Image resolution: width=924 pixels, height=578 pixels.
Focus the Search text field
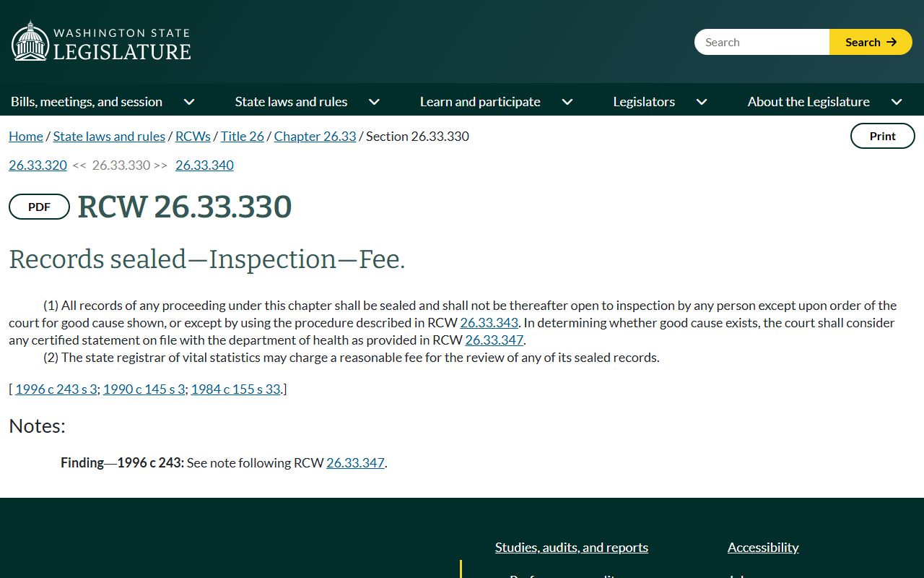[x=762, y=42]
